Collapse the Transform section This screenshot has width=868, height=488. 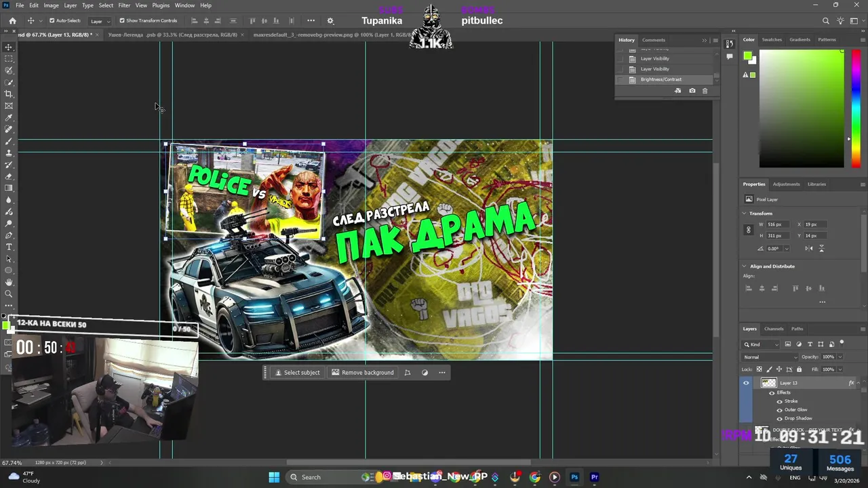[x=744, y=213]
